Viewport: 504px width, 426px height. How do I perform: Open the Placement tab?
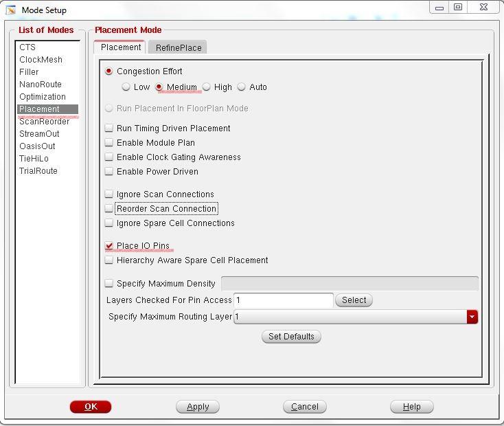coord(121,47)
